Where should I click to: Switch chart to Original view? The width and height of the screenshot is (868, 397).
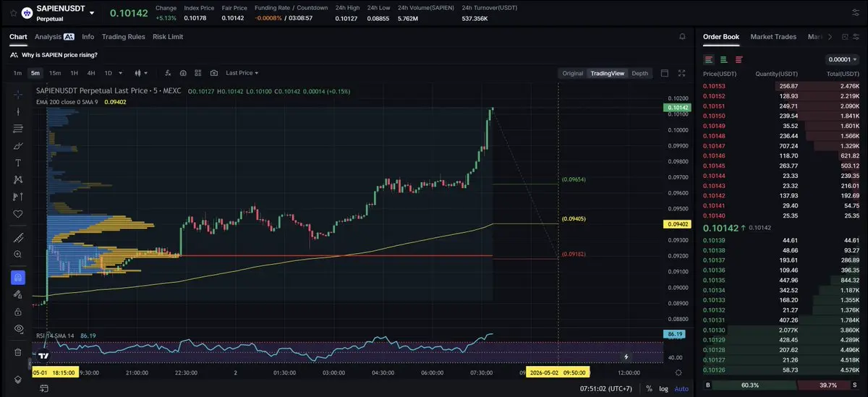[x=573, y=73]
